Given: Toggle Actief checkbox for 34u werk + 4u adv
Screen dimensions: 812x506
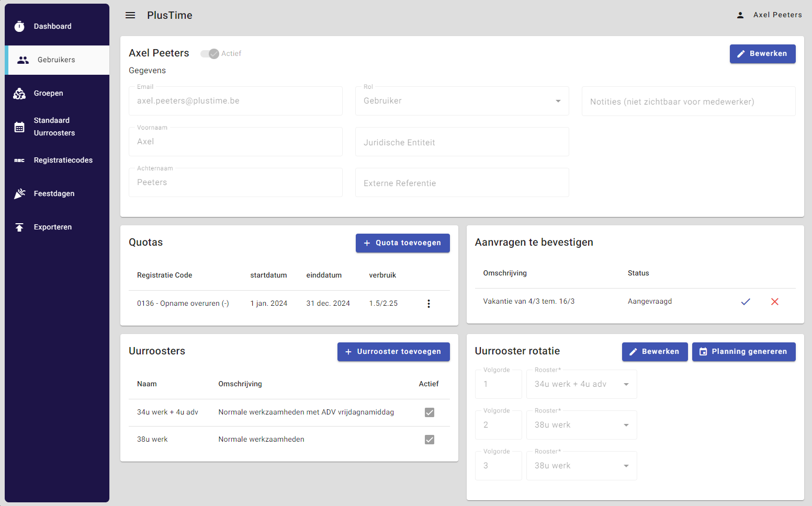Looking at the screenshot, I should coord(430,412).
